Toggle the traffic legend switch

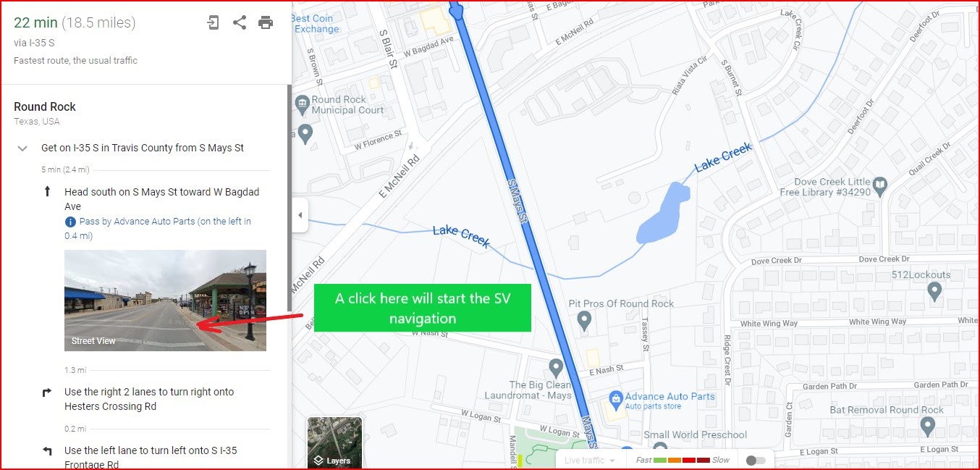[x=756, y=461]
